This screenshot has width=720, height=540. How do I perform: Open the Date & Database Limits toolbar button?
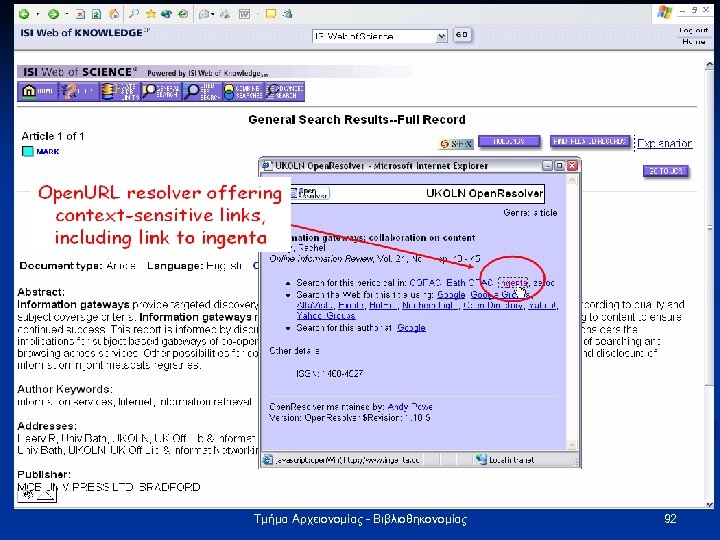[x=120, y=91]
